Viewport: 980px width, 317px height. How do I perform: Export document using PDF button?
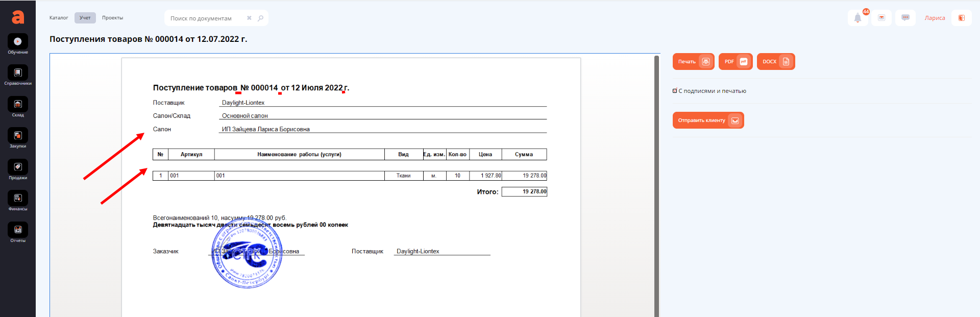coord(735,62)
